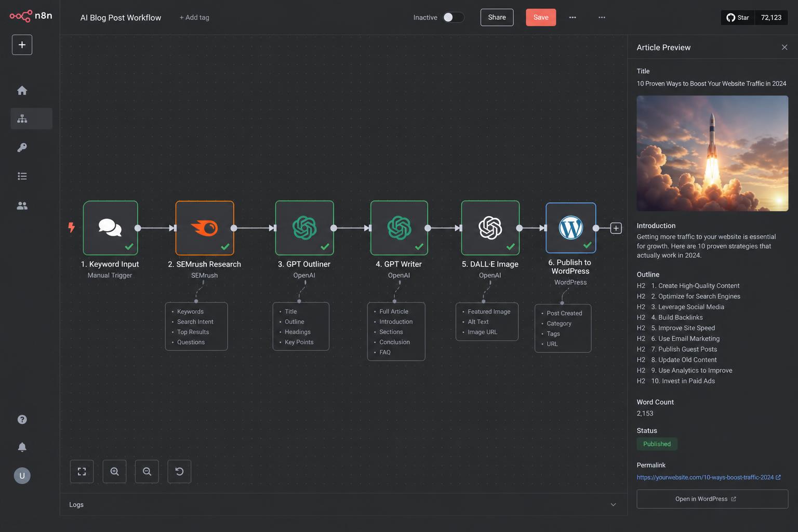This screenshot has width=798, height=532.
Task: Click GitHub Star button
Action: point(738,18)
